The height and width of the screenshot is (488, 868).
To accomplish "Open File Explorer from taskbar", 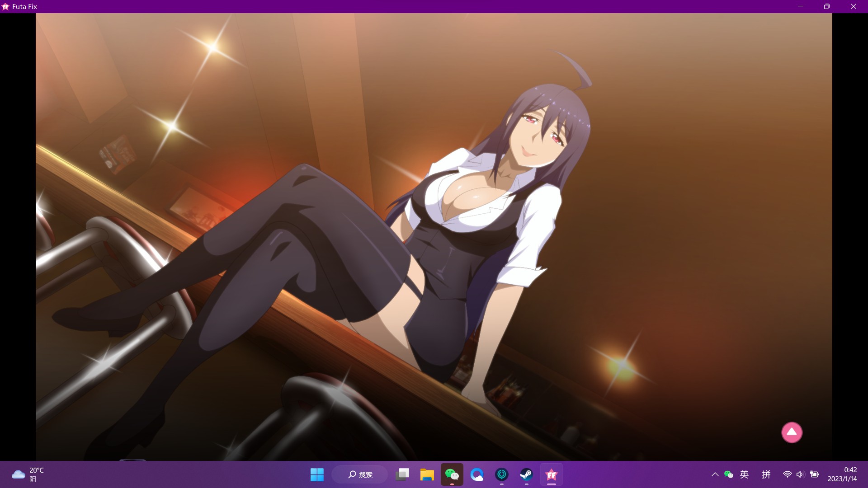I will click(x=427, y=474).
